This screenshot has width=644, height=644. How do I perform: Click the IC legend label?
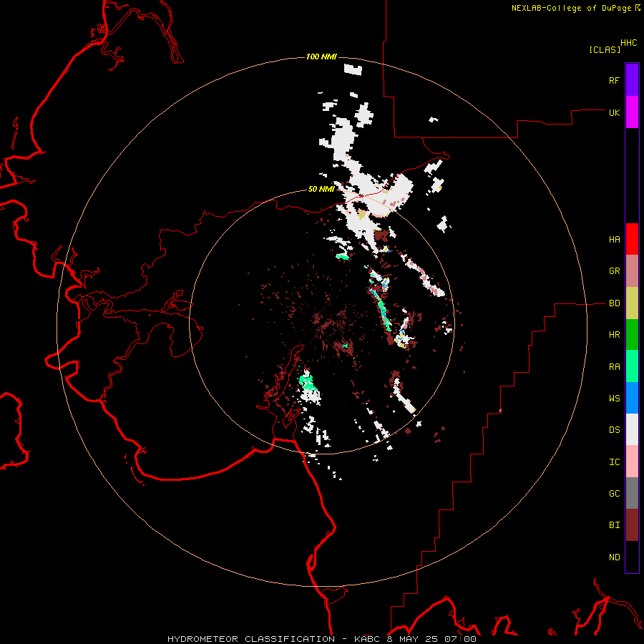[x=614, y=462]
